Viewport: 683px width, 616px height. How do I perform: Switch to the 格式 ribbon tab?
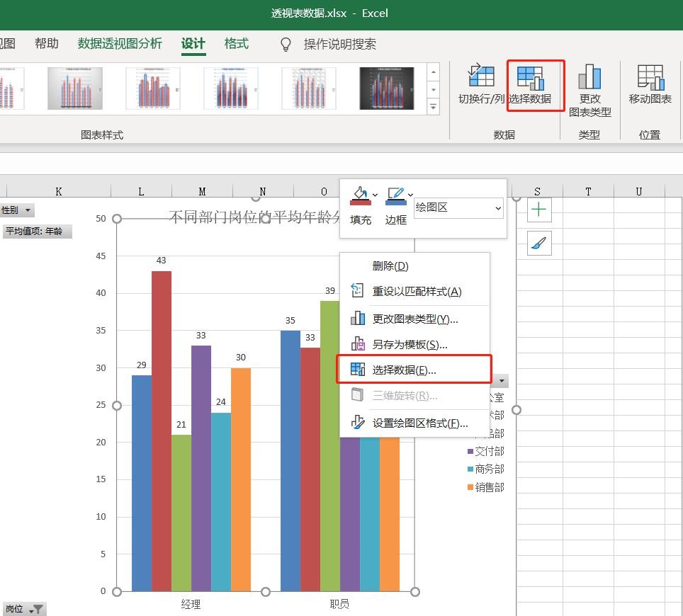click(237, 44)
